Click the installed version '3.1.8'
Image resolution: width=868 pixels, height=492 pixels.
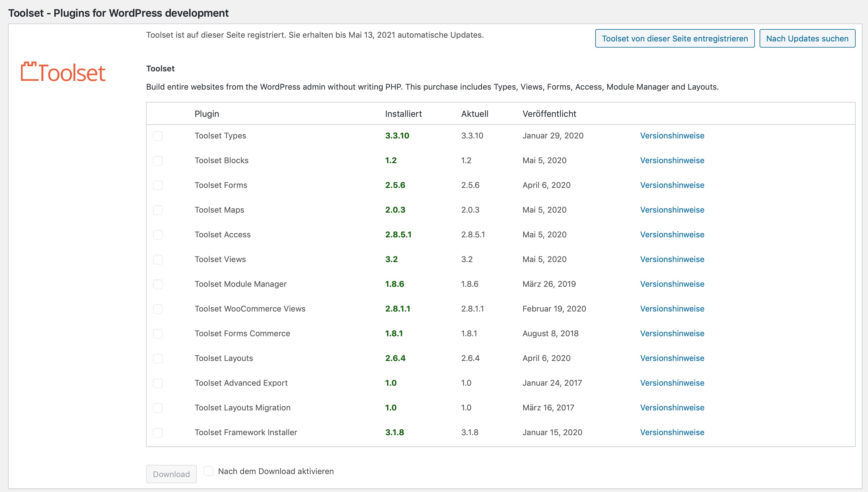[394, 432]
